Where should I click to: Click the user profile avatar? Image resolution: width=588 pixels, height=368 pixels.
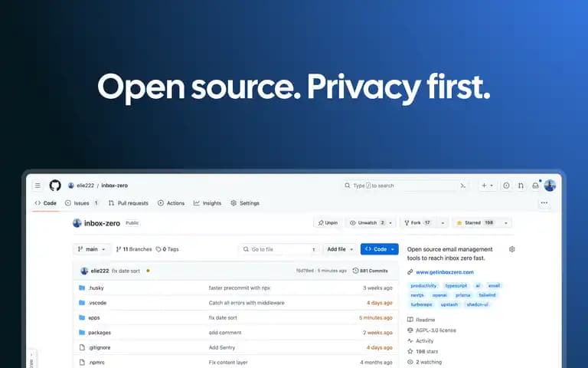pyautogui.click(x=550, y=186)
